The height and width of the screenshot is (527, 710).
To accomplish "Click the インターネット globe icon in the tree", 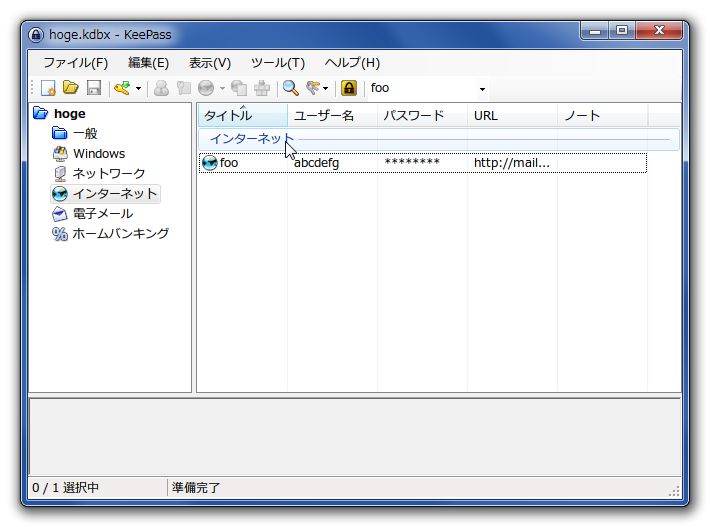I will tap(60, 194).
